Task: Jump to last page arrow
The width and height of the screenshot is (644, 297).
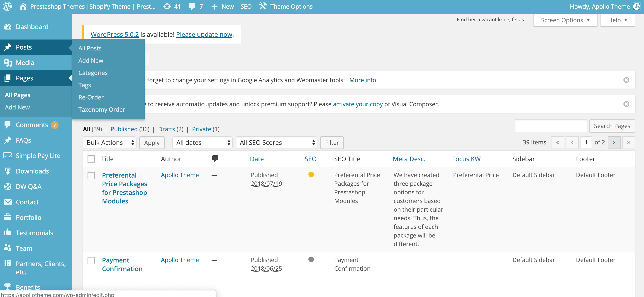Action: pos(629,143)
